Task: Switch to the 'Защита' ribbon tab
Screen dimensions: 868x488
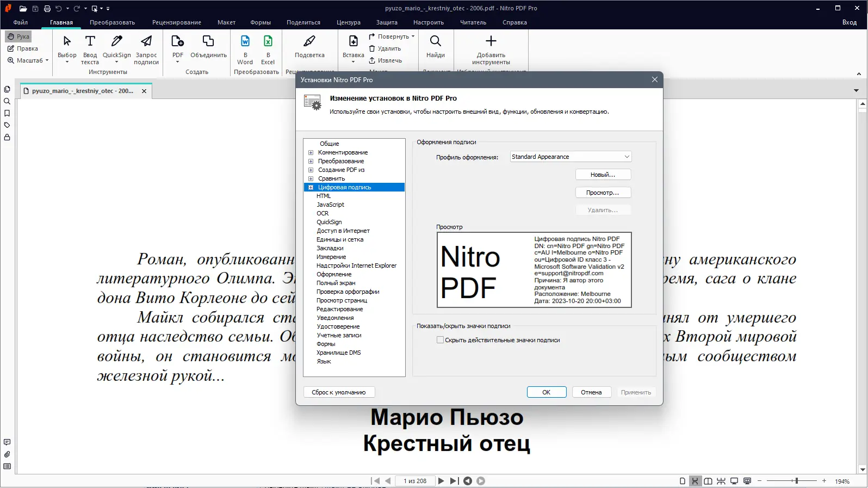Action: pos(386,22)
